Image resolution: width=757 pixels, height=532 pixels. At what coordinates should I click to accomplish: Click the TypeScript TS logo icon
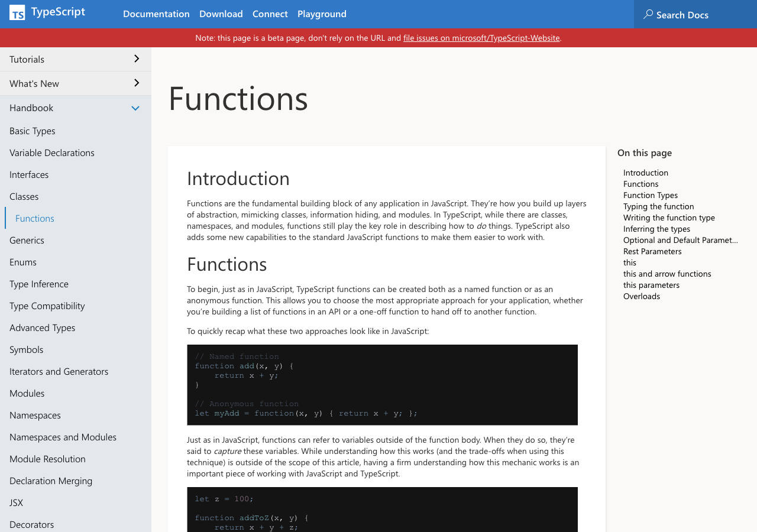click(x=17, y=12)
